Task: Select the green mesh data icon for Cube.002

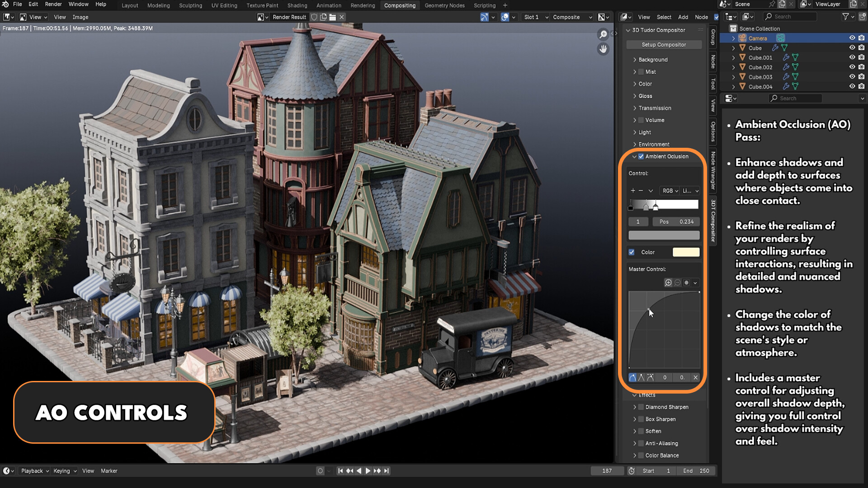Action: point(795,67)
